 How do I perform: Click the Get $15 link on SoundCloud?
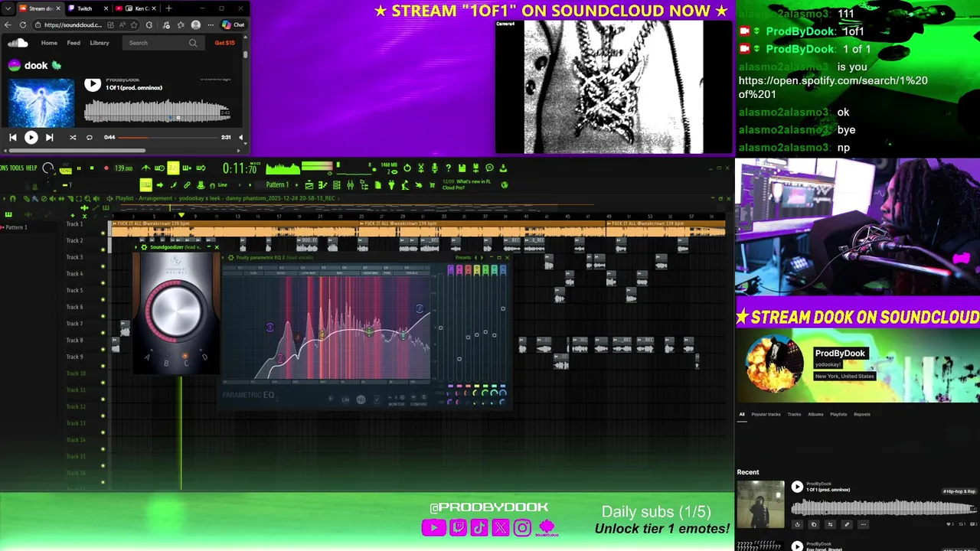point(225,43)
